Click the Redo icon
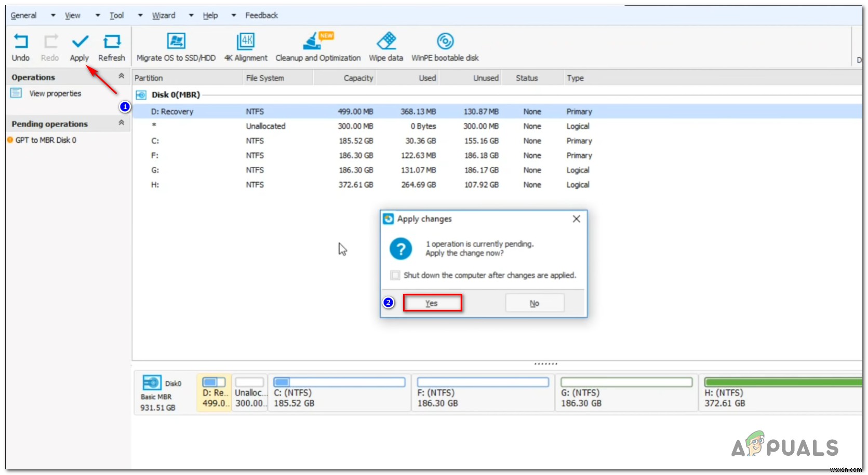 (50, 47)
